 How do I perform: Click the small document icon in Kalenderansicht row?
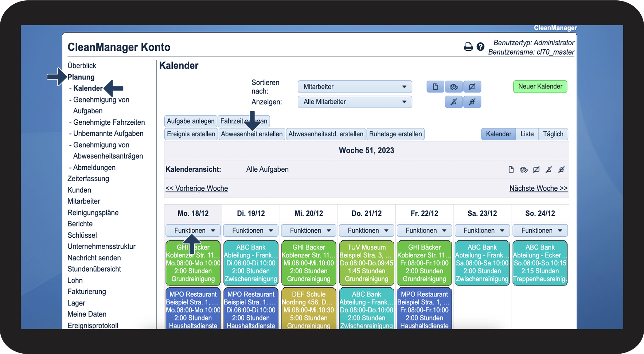coord(511,170)
